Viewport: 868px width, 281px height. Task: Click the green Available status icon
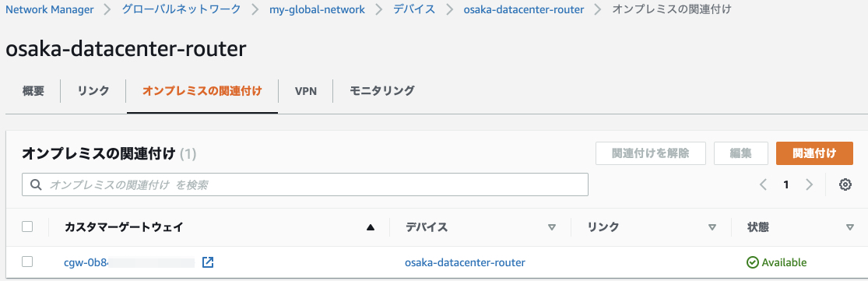pyautogui.click(x=752, y=262)
